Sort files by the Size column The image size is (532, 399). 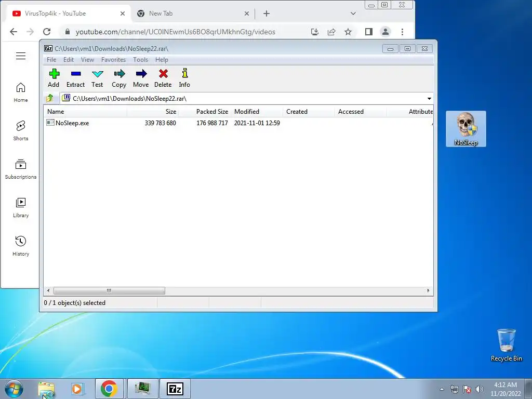click(153, 112)
